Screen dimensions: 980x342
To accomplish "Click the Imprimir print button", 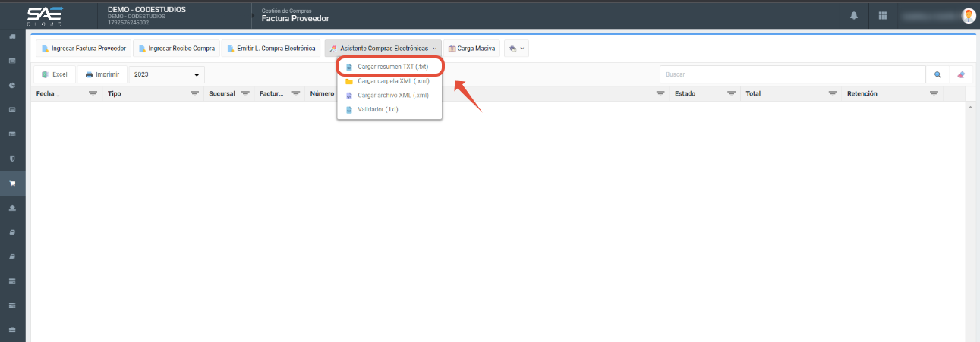I will click(102, 74).
